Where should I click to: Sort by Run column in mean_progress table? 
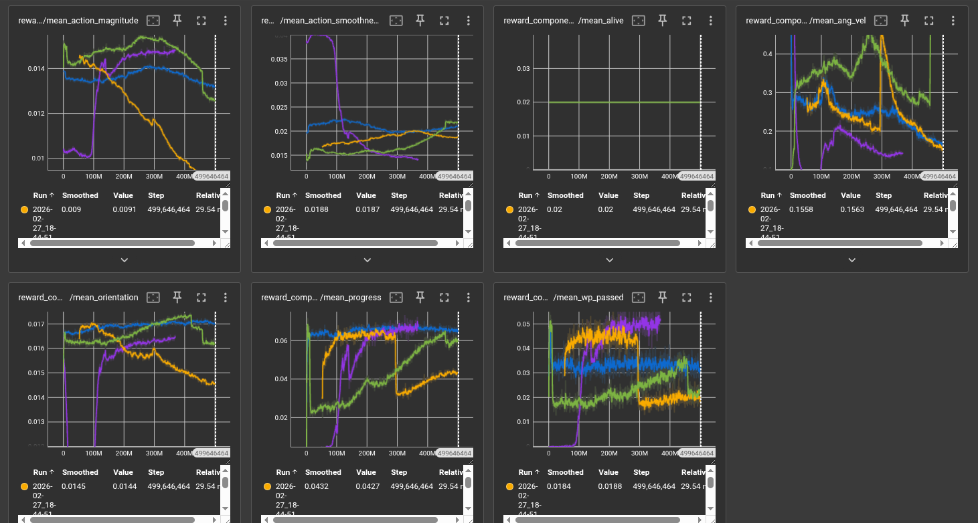coord(283,472)
